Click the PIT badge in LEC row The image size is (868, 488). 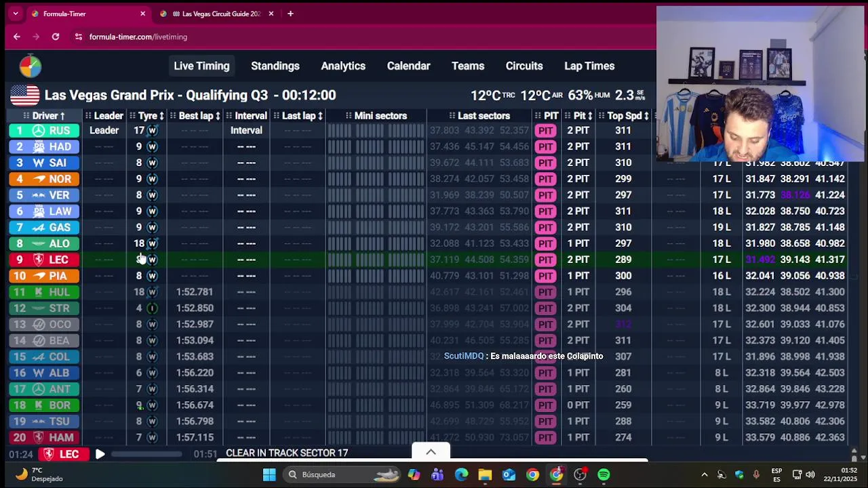(546, 260)
